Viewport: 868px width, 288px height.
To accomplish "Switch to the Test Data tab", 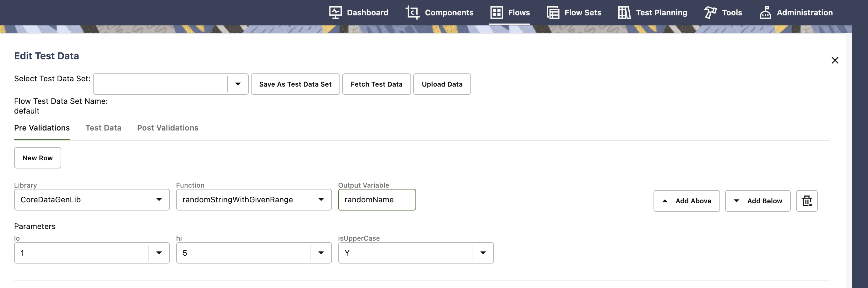I will pos(103,128).
